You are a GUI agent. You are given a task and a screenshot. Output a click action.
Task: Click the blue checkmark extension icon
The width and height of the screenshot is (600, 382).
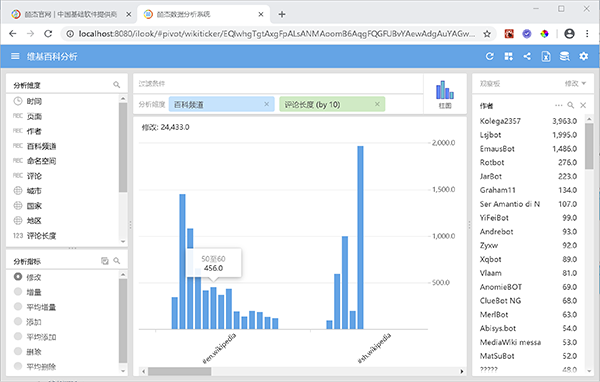(527, 34)
